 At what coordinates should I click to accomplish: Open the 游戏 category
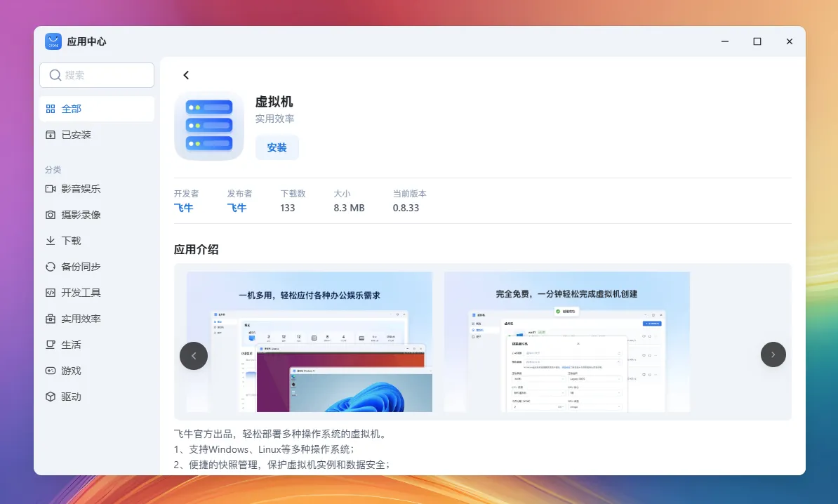point(71,371)
